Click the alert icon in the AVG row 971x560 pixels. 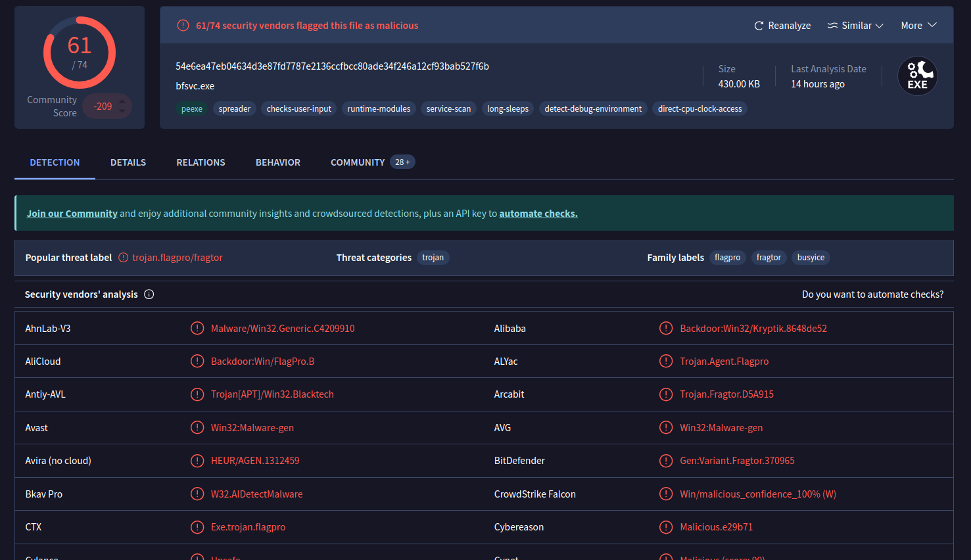tap(666, 427)
